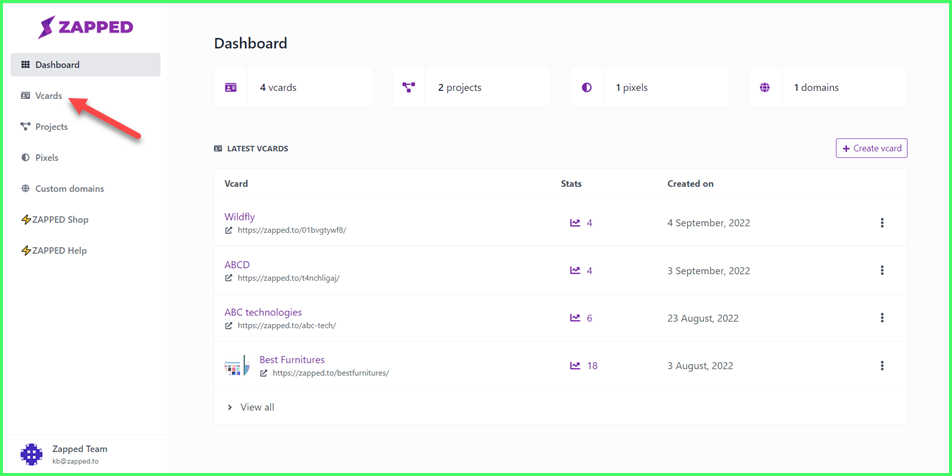Click Wildfly external link icon
952x476 pixels.
point(228,231)
